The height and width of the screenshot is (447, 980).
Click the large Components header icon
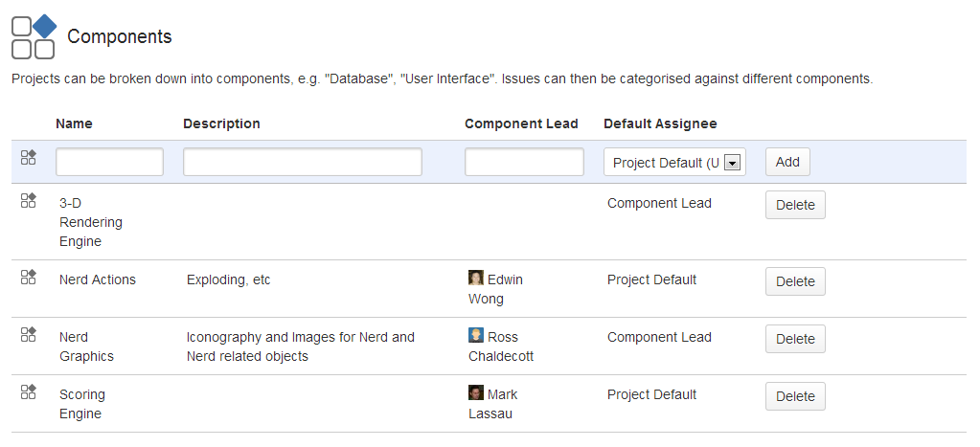[34, 36]
